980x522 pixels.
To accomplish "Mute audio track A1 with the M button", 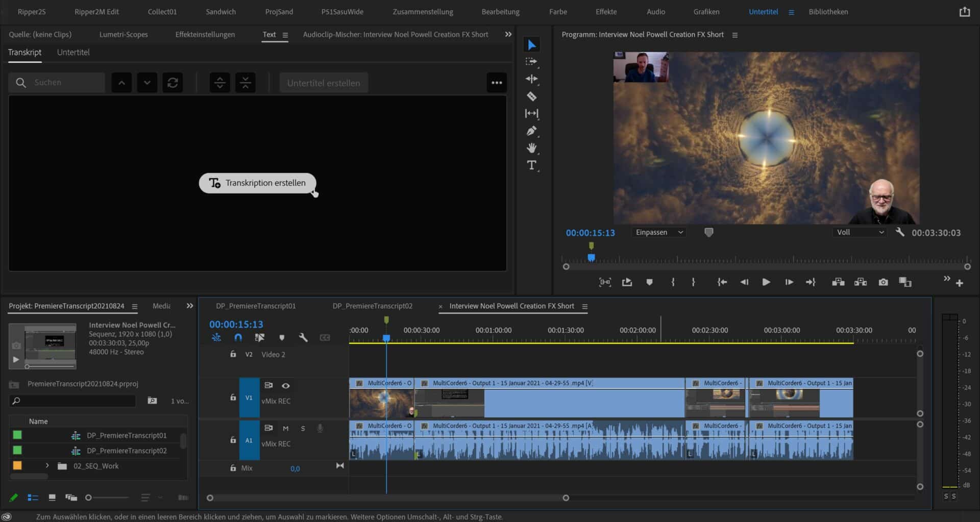I will [286, 429].
